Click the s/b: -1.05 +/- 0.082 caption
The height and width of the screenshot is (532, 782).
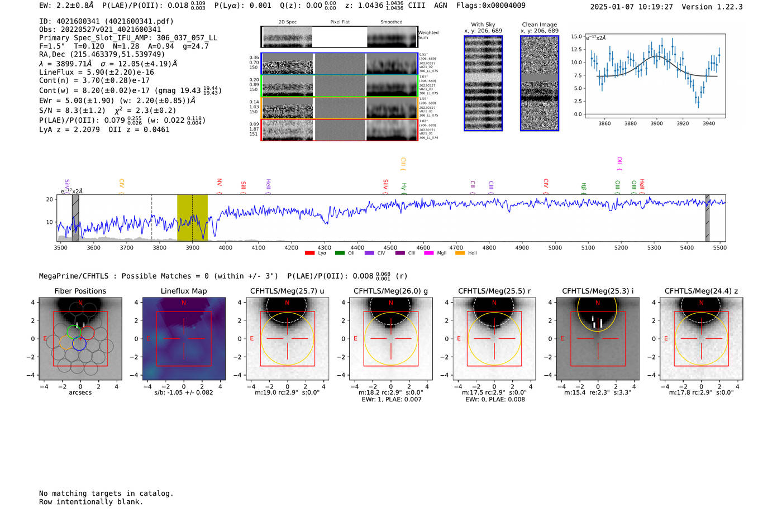(x=184, y=392)
